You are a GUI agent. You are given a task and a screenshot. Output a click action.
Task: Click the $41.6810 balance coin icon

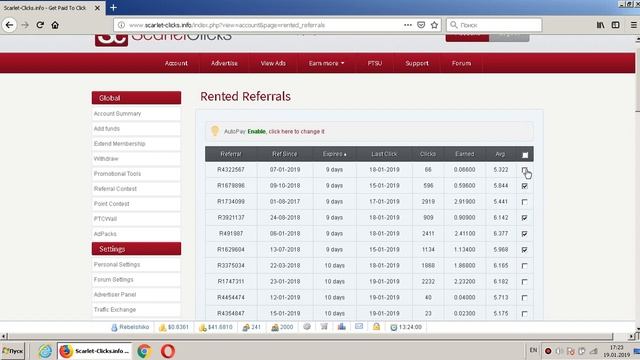[202, 327]
